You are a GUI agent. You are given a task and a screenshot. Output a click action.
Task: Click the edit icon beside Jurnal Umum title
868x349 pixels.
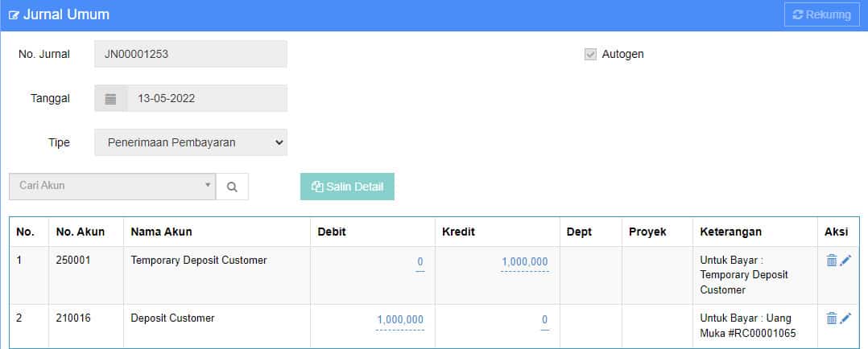pos(14,15)
